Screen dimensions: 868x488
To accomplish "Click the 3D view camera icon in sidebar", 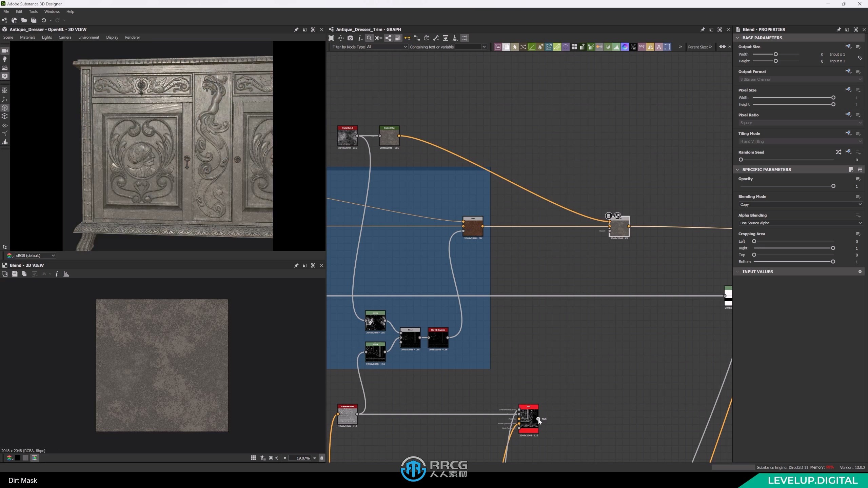I will 5,51.
